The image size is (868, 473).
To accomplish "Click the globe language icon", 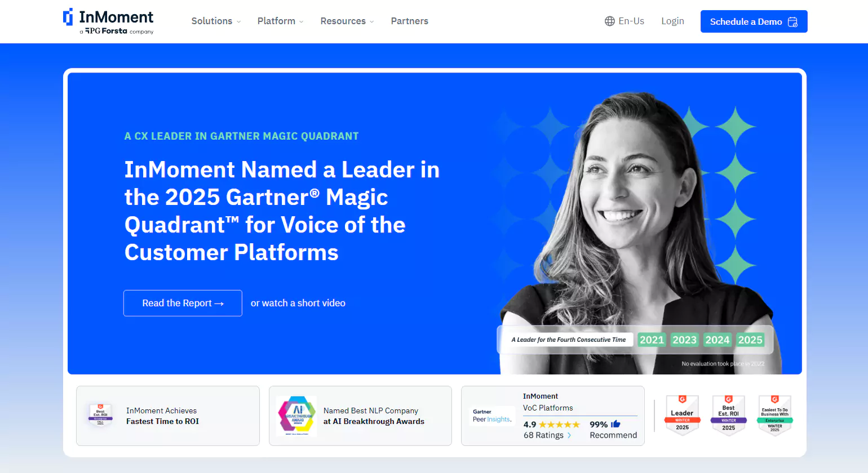I will coord(610,21).
